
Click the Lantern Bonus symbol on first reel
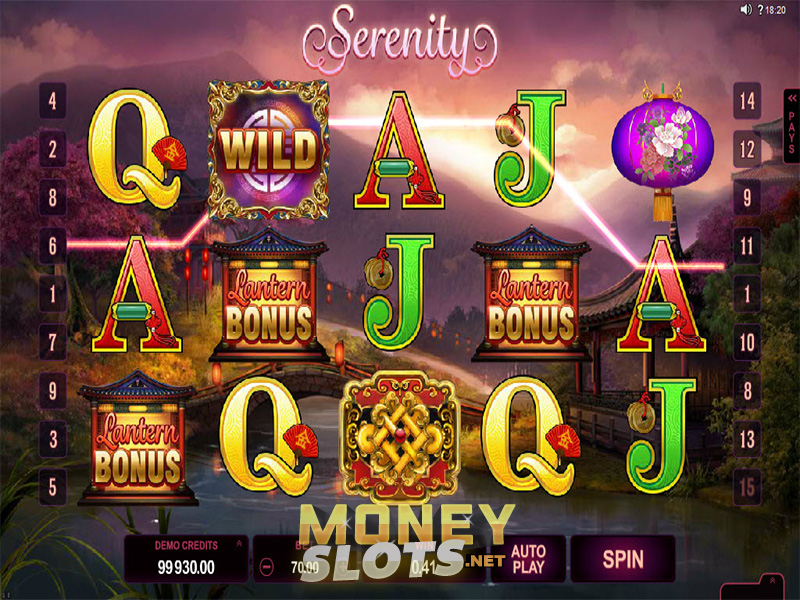[x=137, y=437]
